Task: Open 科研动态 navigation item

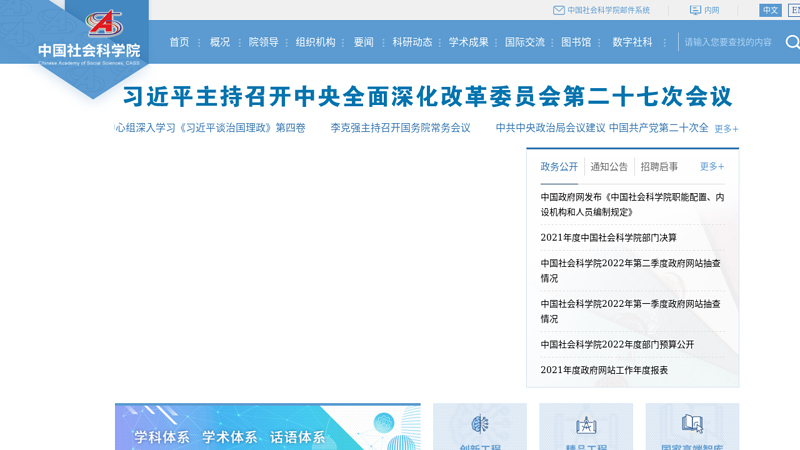Action: pyautogui.click(x=412, y=42)
